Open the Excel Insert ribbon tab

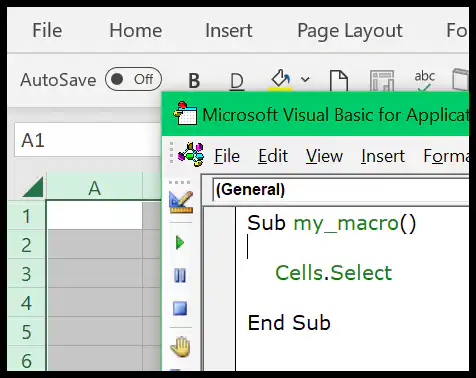tap(229, 30)
